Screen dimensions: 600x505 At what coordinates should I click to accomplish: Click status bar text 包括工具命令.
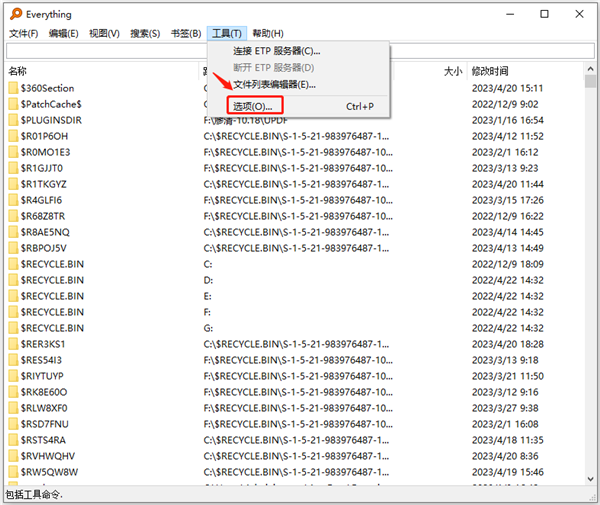coord(34,495)
